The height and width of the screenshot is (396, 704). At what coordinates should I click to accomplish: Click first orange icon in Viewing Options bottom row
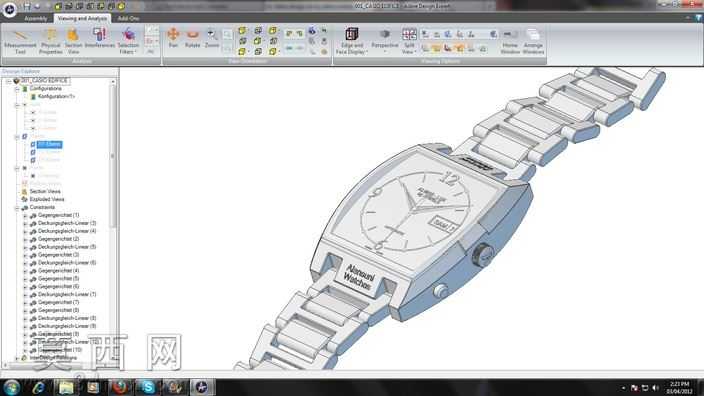tap(436, 48)
